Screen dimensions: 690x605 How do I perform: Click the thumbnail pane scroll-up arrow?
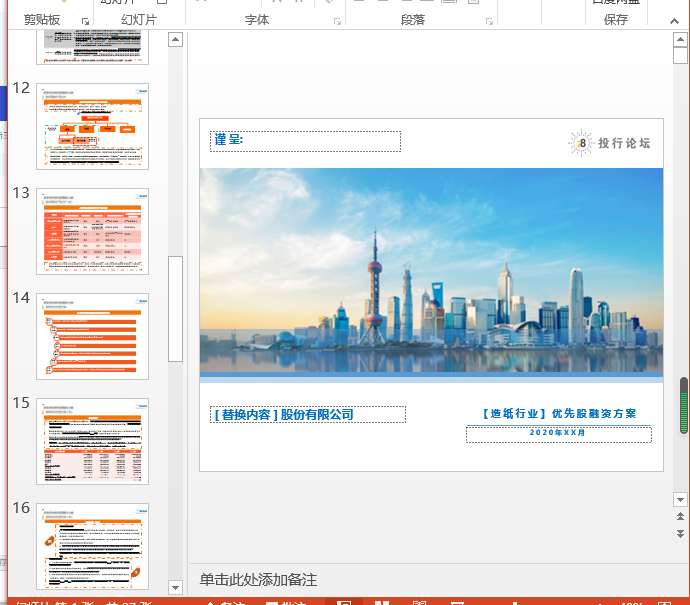tap(175, 40)
